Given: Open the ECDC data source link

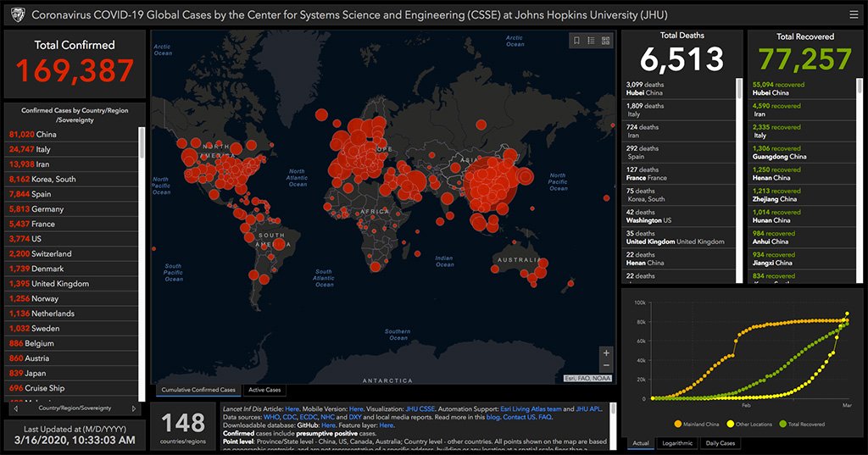Looking at the screenshot, I should 309,418.
